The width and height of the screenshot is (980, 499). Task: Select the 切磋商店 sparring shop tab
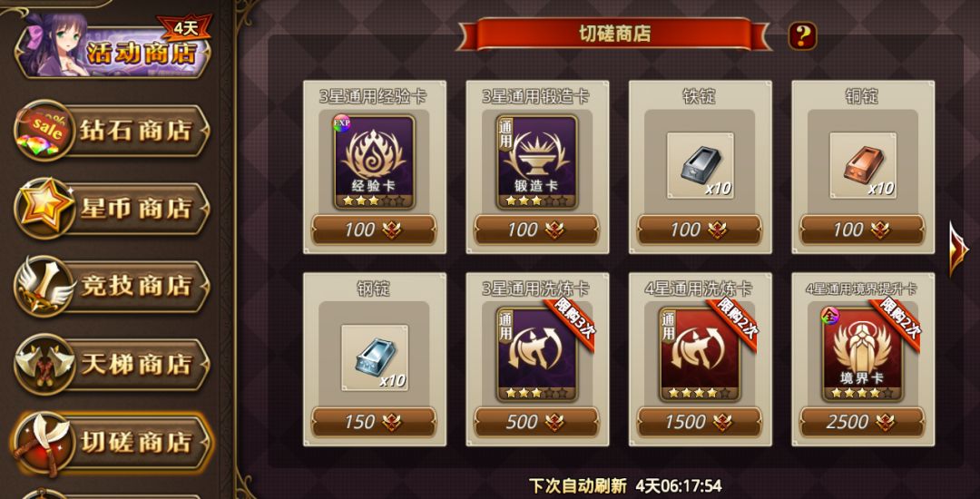[112, 442]
